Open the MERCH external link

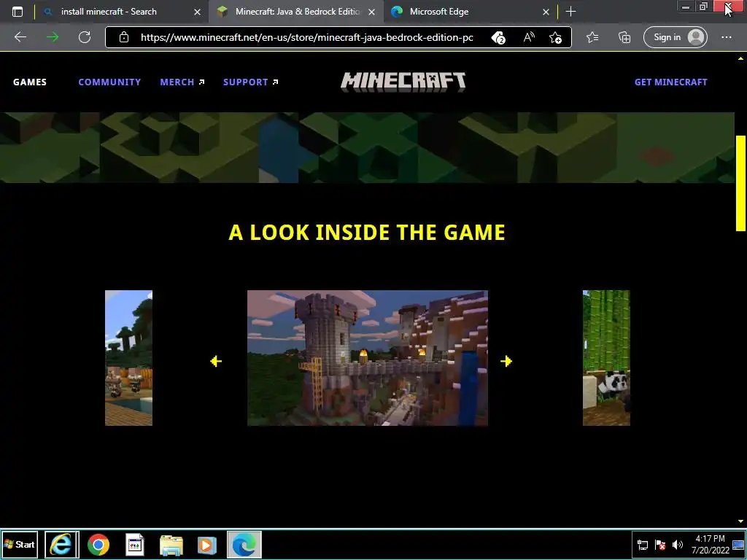(182, 82)
